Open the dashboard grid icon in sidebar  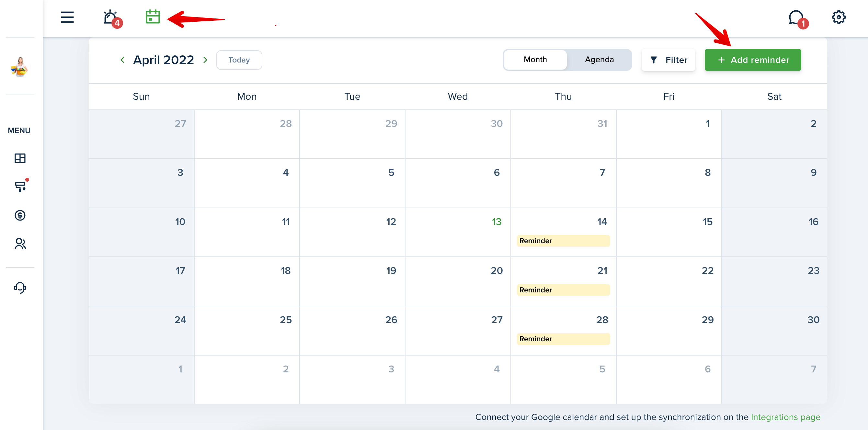click(x=20, y=158)
